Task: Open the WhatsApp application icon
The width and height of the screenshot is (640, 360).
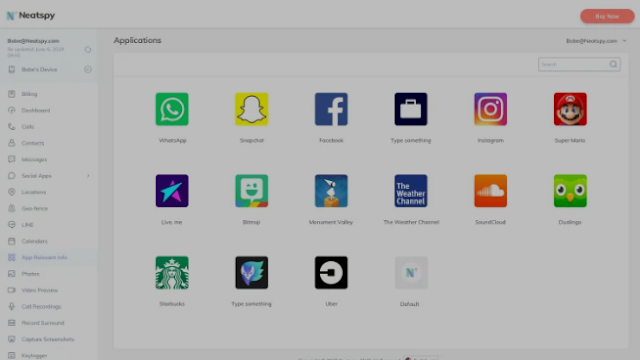Action: click(x=172, y=109)
